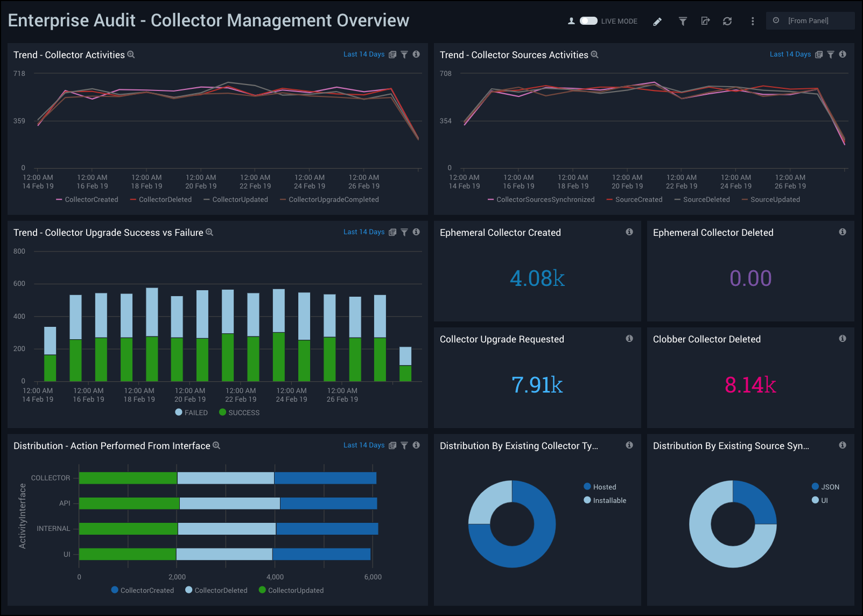Screen dimensions: 863x616
Task: Click Last 14 Days on Upgrade Success panel
Action: point(364,232)
